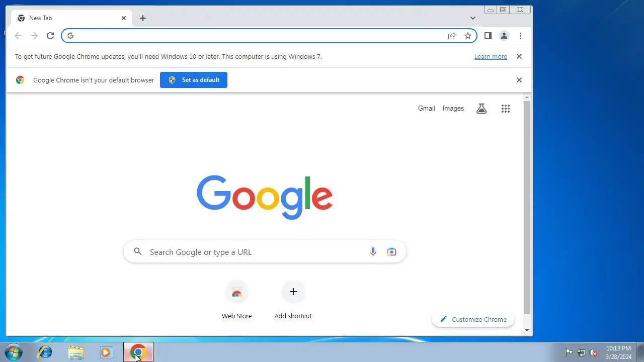Open the profile avatar menu
This screenshot has height=362, width=644.
pyautogui.click(x=504, y=36)
